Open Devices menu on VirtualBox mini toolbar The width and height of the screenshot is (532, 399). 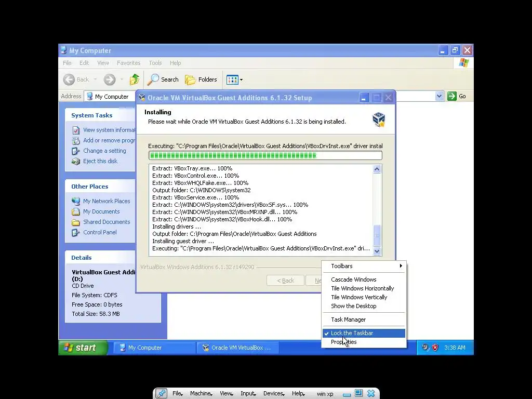274,394
